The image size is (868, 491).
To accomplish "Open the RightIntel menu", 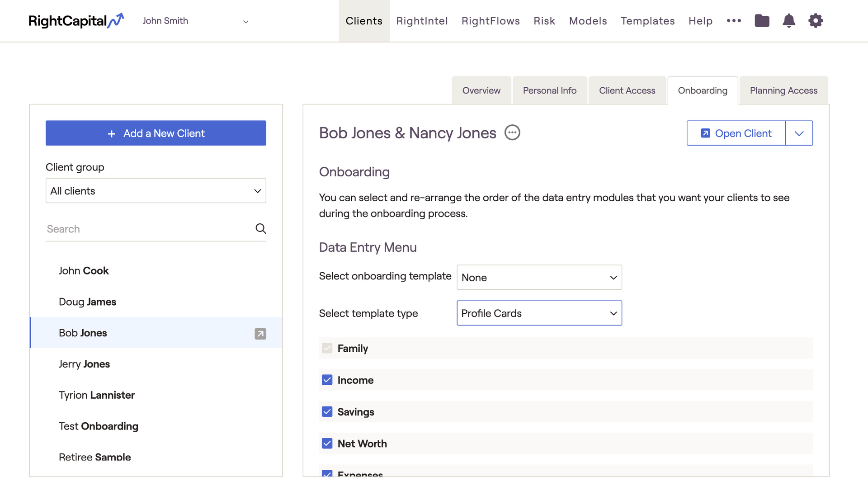I will 422,21.
